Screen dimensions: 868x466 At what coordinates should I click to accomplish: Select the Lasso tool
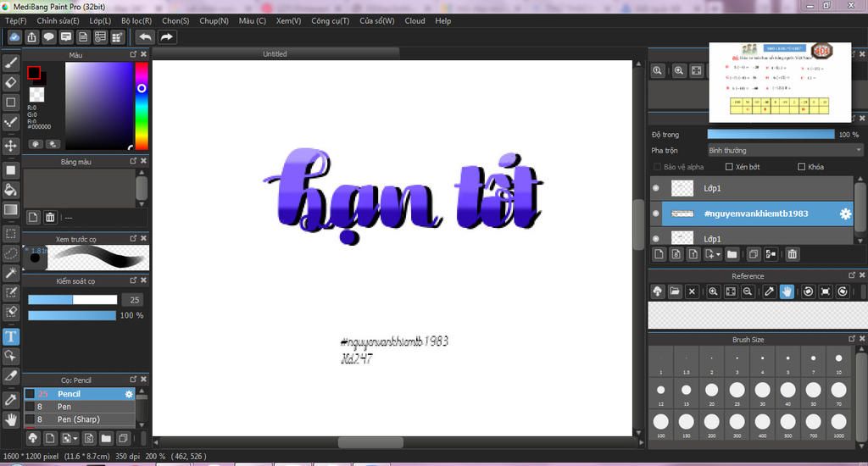(10, 253)
